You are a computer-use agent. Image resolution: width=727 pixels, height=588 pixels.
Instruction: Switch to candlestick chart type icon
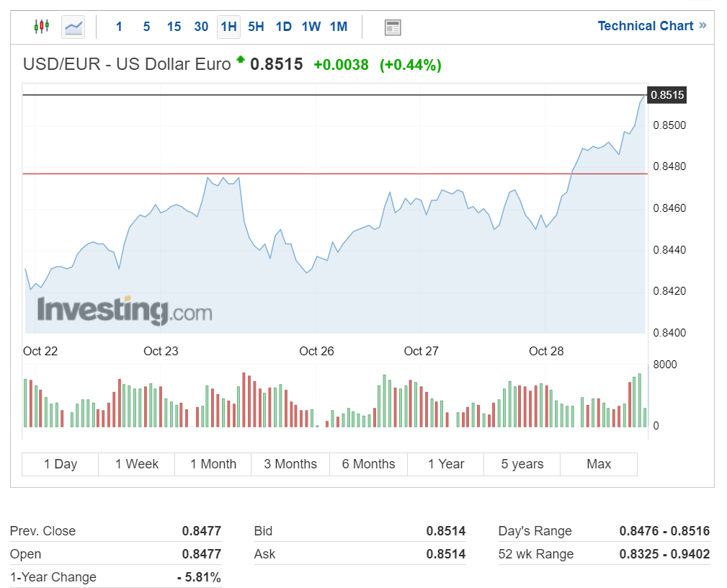42,27
